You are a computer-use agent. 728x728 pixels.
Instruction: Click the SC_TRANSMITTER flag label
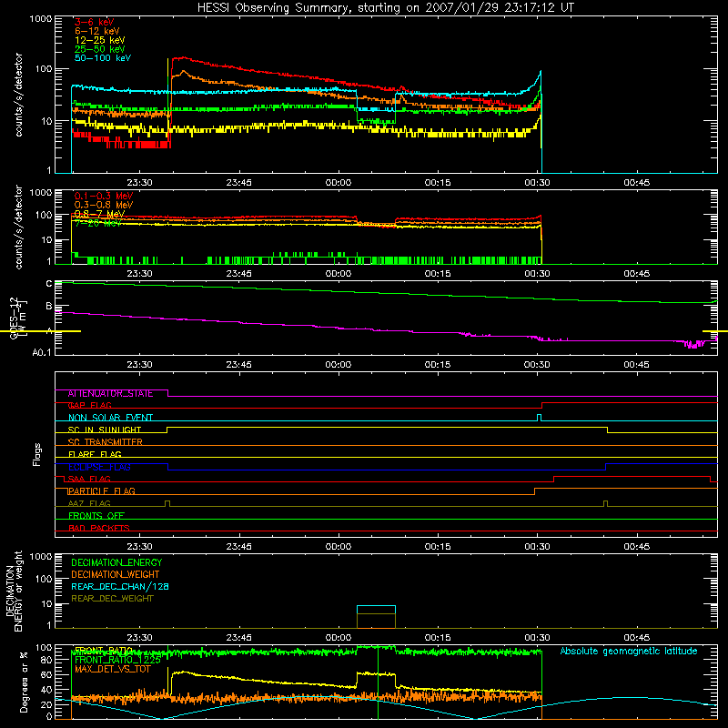click(105, 442)
